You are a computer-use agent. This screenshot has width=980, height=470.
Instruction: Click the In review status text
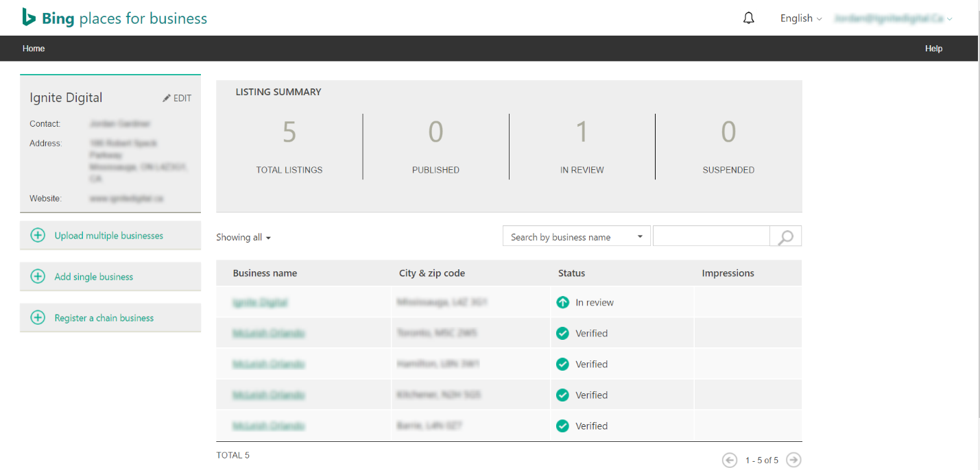pos(595,302)
